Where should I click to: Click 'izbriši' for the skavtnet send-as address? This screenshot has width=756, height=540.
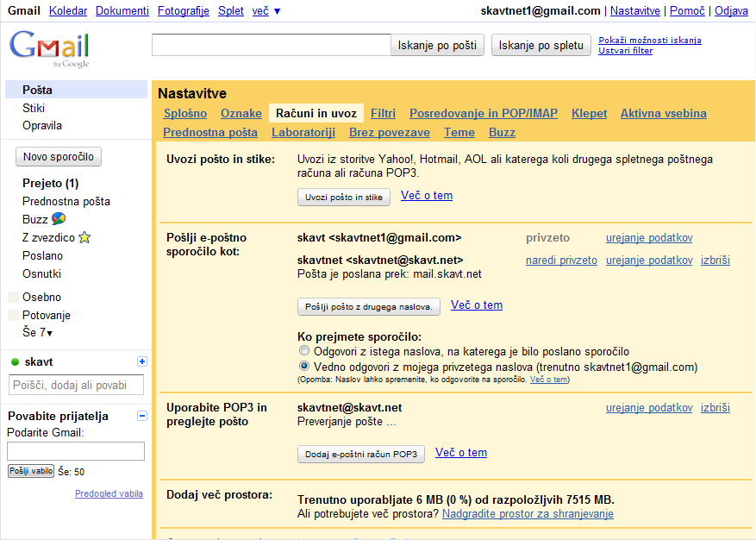[x=715, y=261]
